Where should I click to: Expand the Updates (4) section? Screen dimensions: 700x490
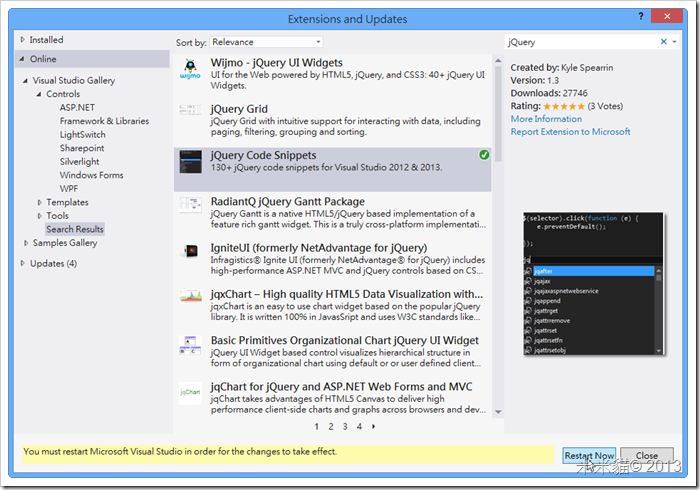point(22,263)
